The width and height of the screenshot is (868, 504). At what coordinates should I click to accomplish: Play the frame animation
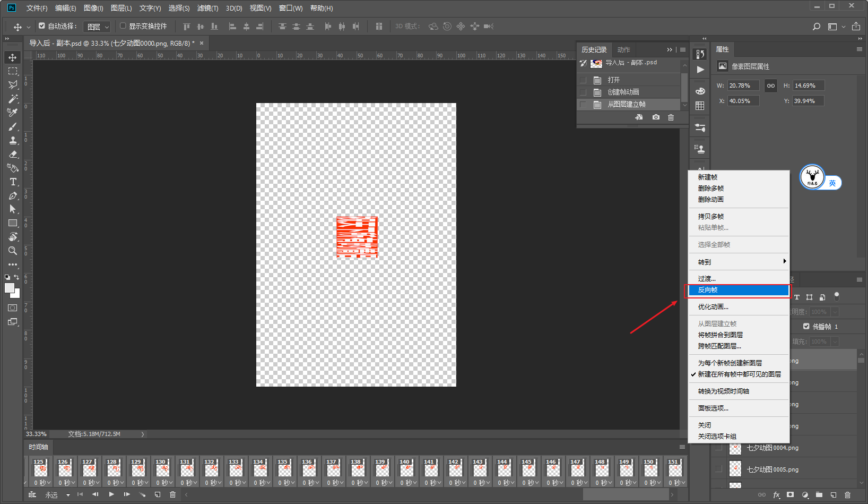coord(111,494)
